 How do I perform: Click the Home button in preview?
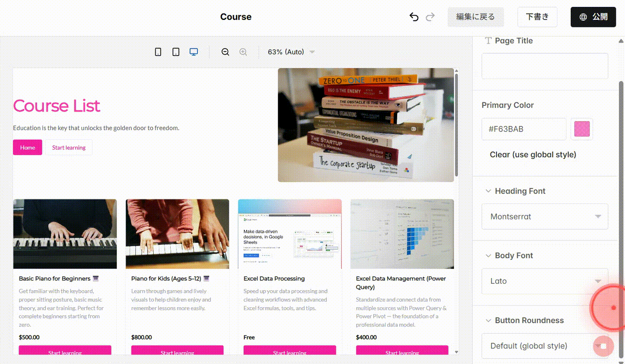click(27, 148)
